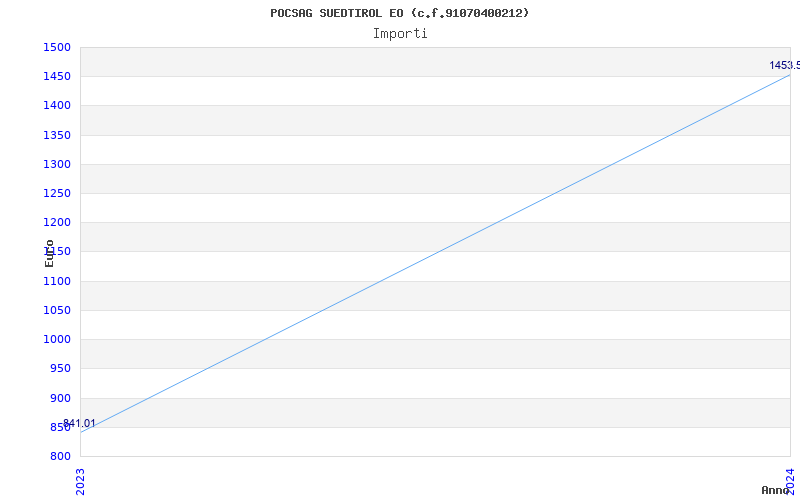Click the Euro y-axis title
Image resolution: width=800 pixels, height=500 pixels.
pos(49,253)
